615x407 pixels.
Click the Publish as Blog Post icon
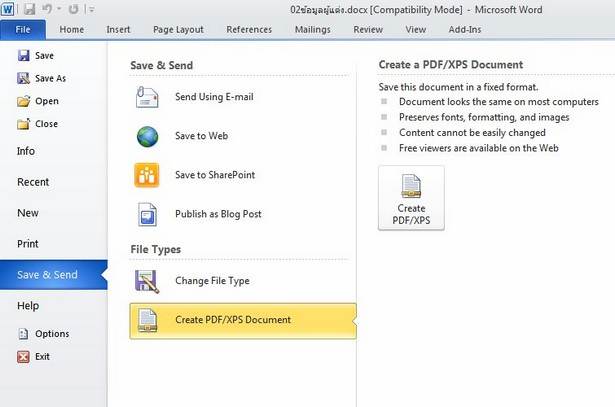click(147, 214)
